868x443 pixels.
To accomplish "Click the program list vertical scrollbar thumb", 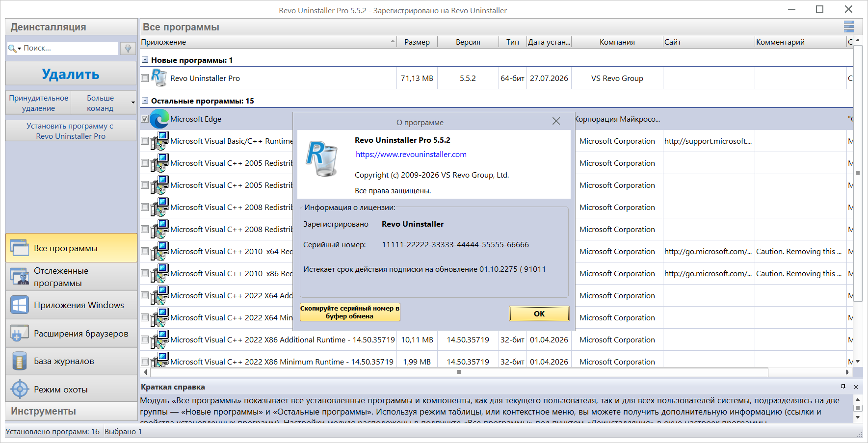I will tap(858, 173).
